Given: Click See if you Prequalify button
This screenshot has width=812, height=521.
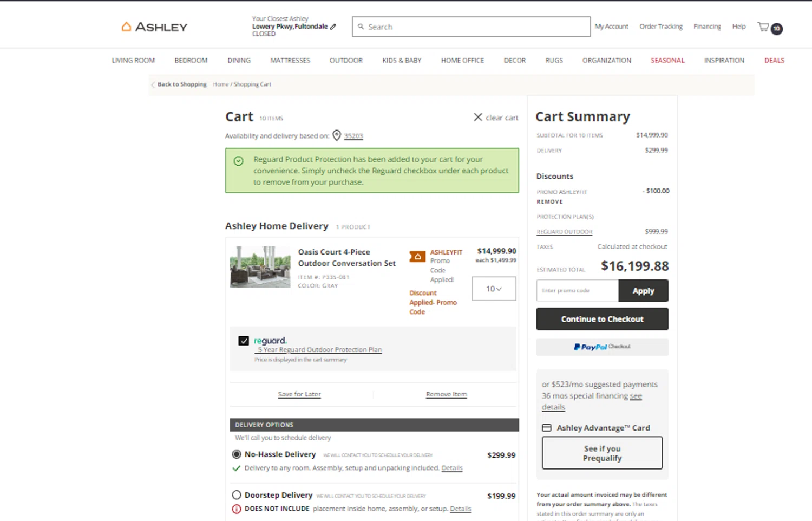Looking at the screenshot, I should click(x=602, y=453).
